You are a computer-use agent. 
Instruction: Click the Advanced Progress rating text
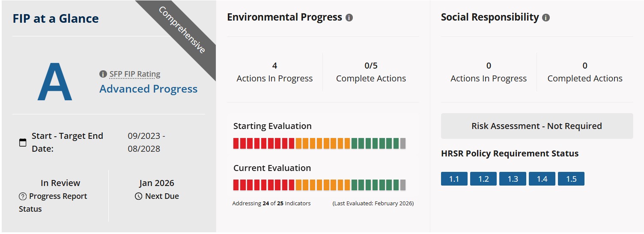(x=148, y=89)
